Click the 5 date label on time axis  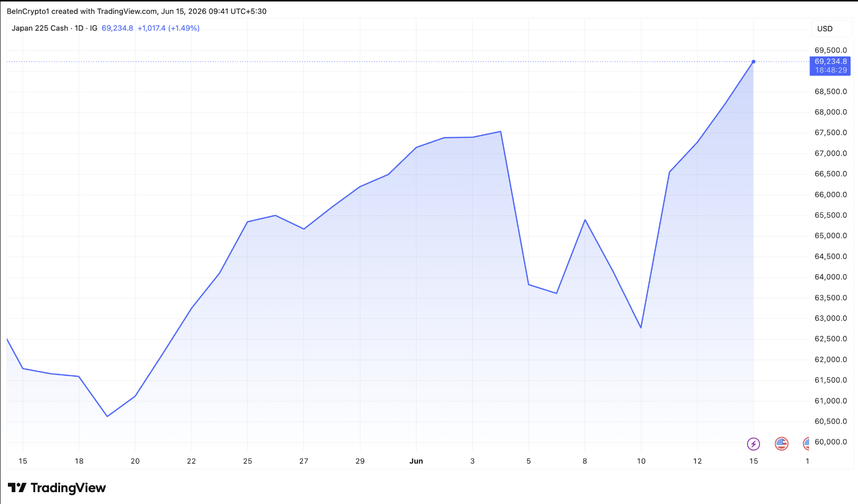pos(529,461)
